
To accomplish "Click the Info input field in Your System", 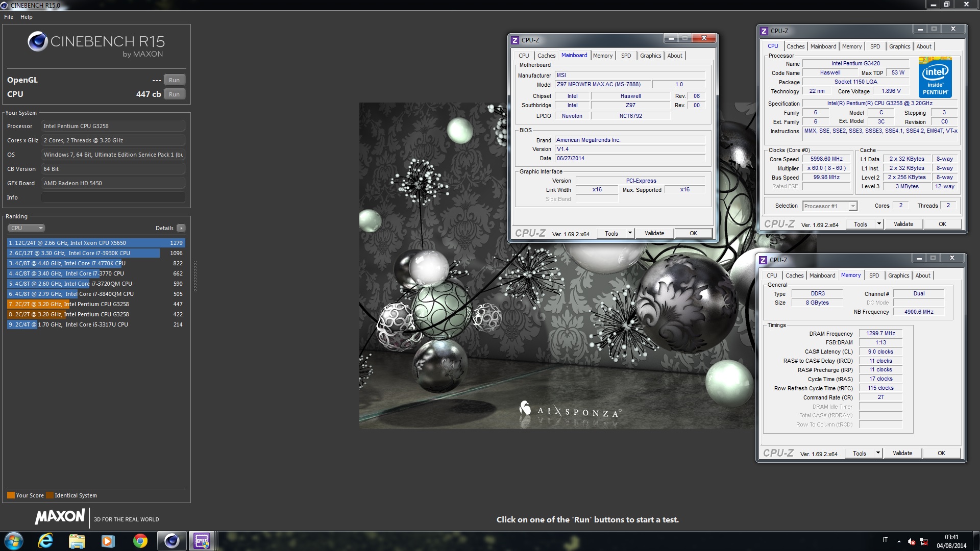I will (113, 197).
